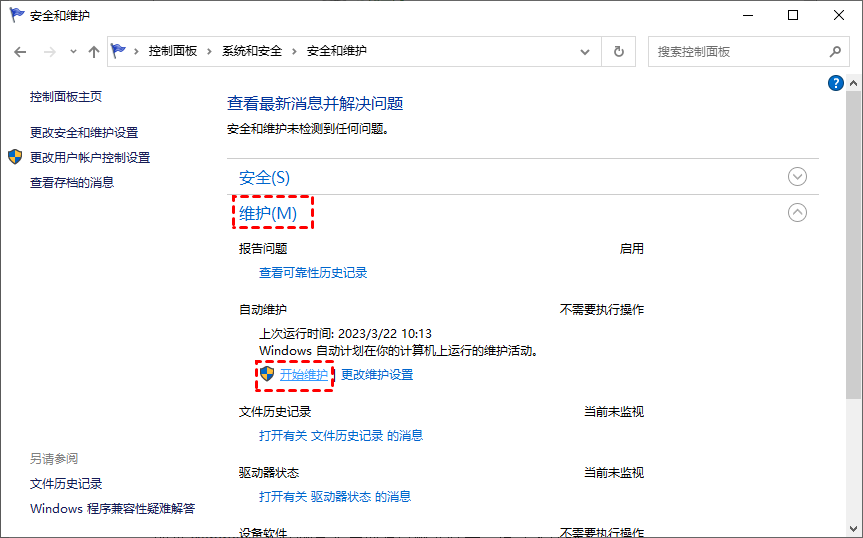863x538 pixels.
Task: Expand the address bar history dropdown
Action: coord(585,52)
